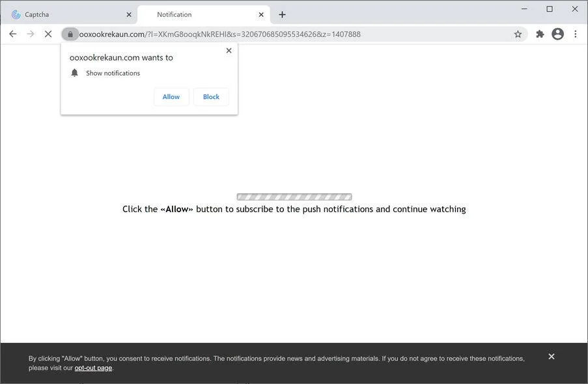
Task: Close the Notification tab
Action: (261, 14)
